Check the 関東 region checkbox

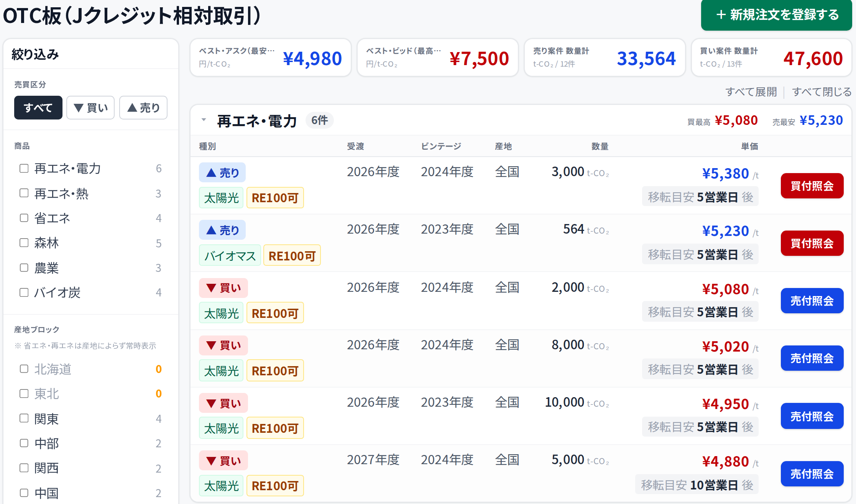point(24,418)
